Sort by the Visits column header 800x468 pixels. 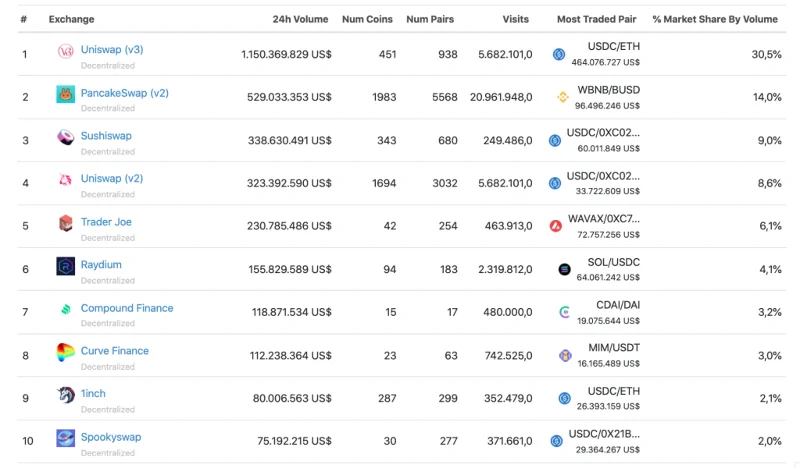click(515, 19)
